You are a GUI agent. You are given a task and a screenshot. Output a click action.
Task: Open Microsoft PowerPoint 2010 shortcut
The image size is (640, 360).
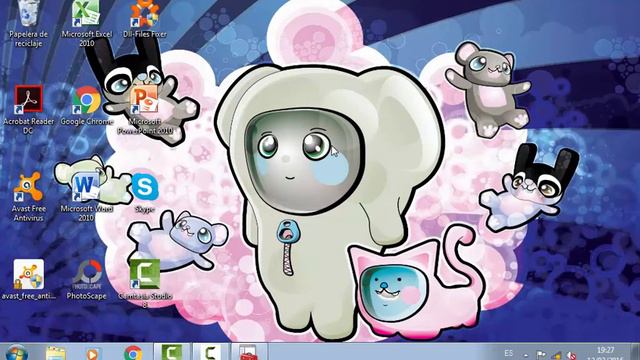tap(145, 109)
